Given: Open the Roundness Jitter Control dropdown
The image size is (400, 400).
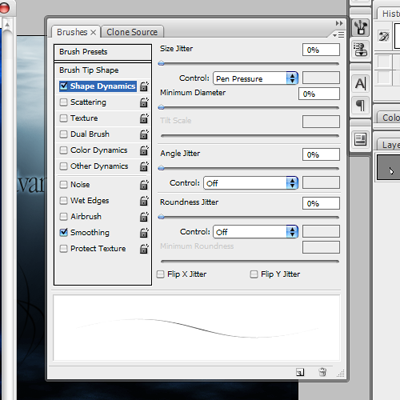Looking at the screenshot, I should point(255,232).
